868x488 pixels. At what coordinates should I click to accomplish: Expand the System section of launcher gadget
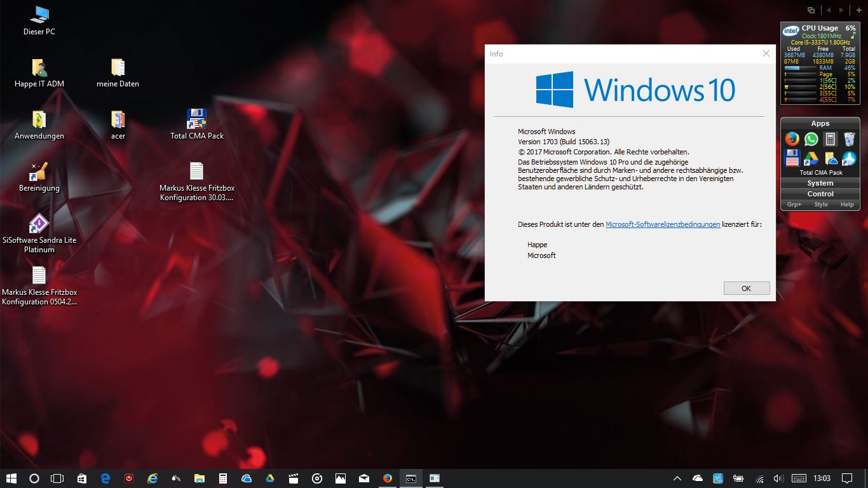point(820,183)
